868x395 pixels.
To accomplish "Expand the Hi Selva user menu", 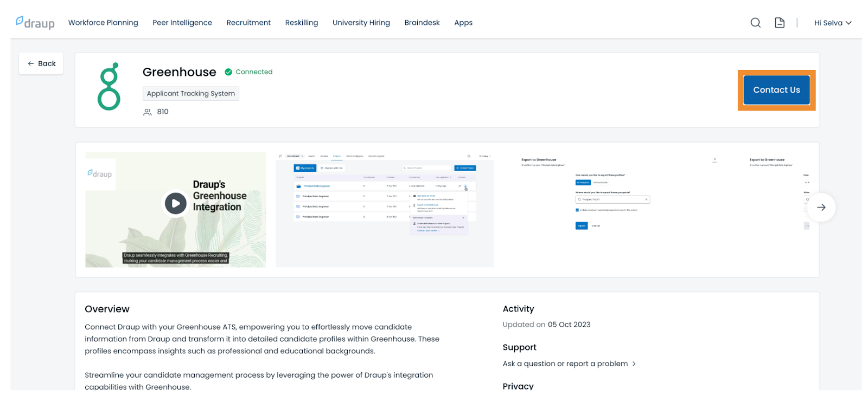I will point(833,23).
